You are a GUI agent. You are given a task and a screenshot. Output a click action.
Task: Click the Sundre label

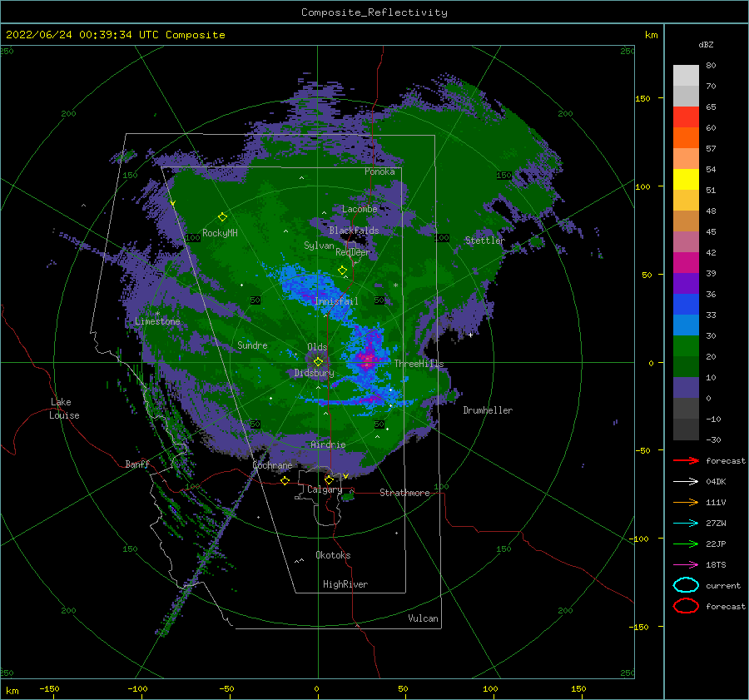(252, 345)
